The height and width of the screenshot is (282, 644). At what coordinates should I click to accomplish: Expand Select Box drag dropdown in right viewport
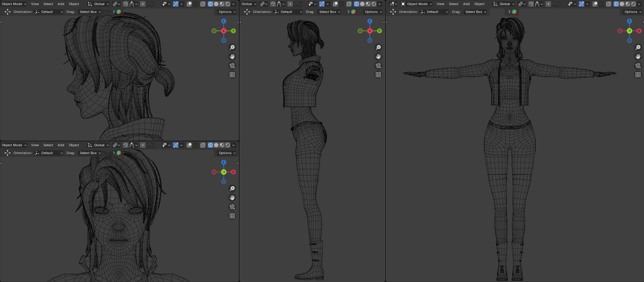476,12
